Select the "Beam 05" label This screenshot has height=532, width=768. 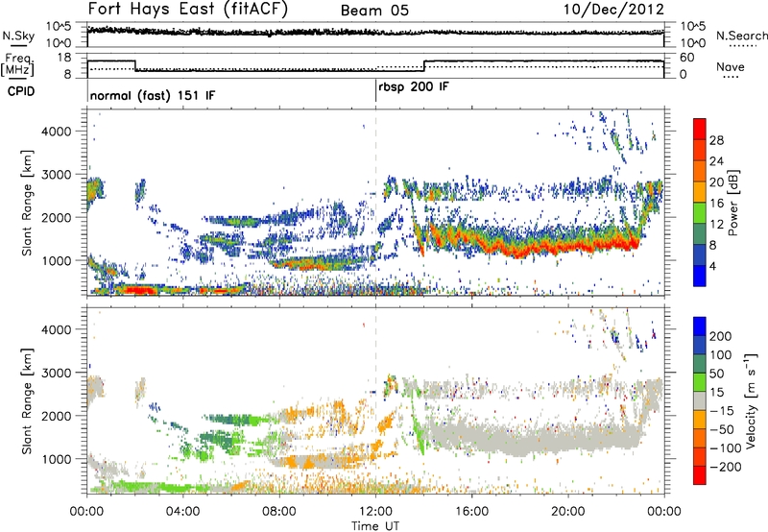click(374, 11)
